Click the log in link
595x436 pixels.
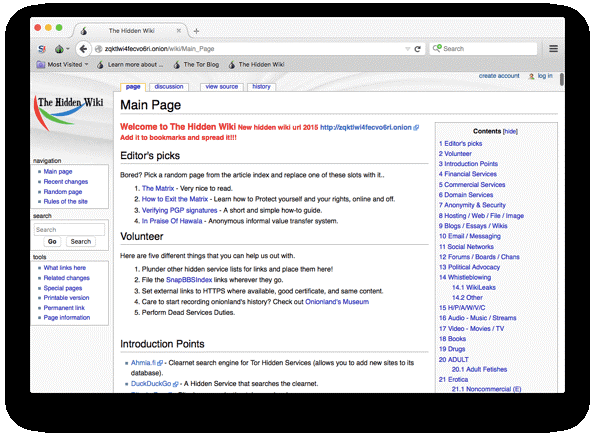(x=545, y=76)
